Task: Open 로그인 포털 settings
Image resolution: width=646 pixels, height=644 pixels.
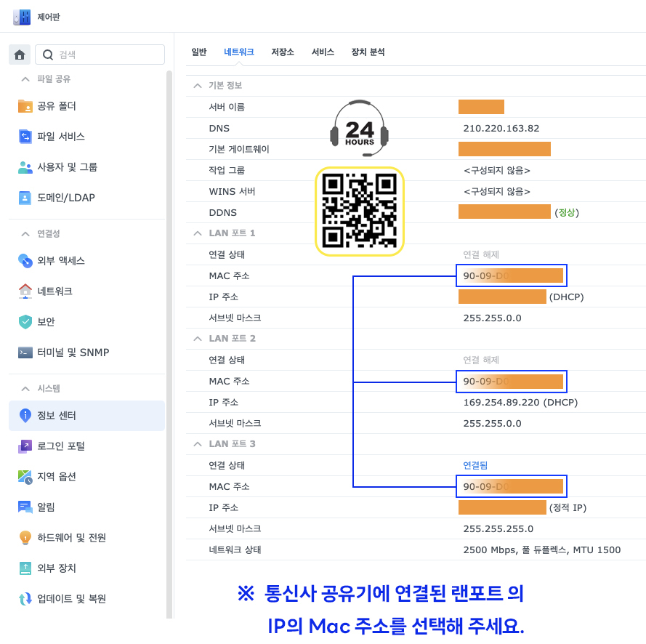Action: click(x=87, y=446)
